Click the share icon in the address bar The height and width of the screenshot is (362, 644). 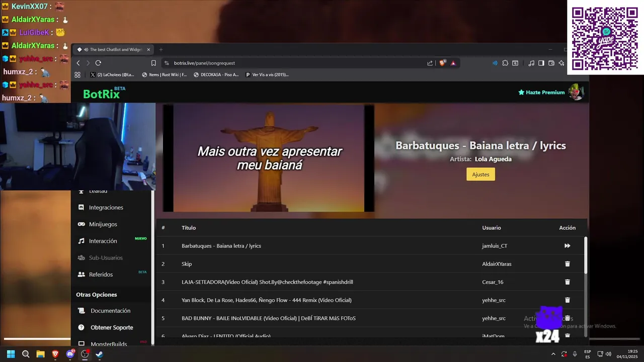430,63
